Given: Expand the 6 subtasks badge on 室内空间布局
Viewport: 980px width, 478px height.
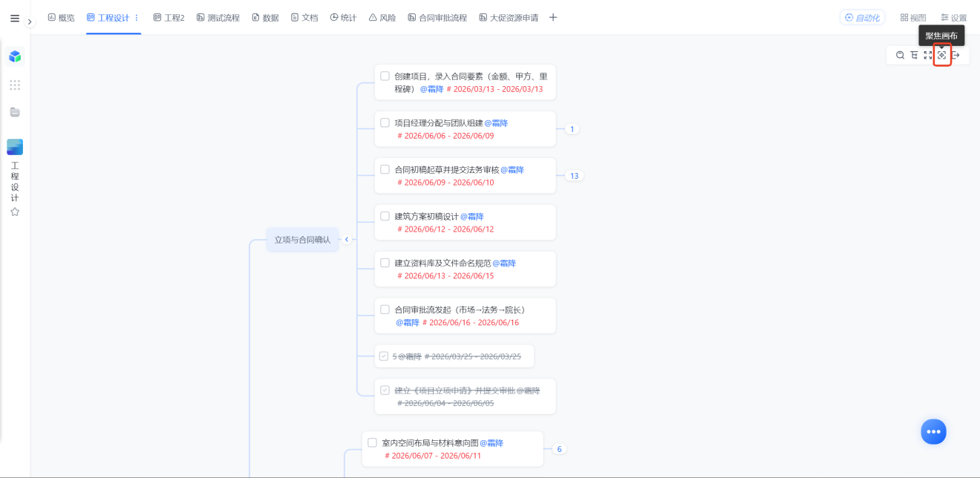Looking at the screenshot, I should (559, 449).
